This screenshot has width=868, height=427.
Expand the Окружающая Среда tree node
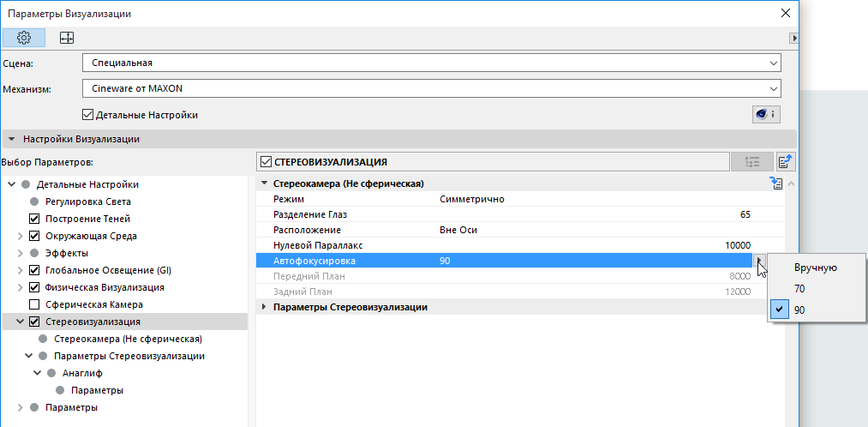point(21,236)
